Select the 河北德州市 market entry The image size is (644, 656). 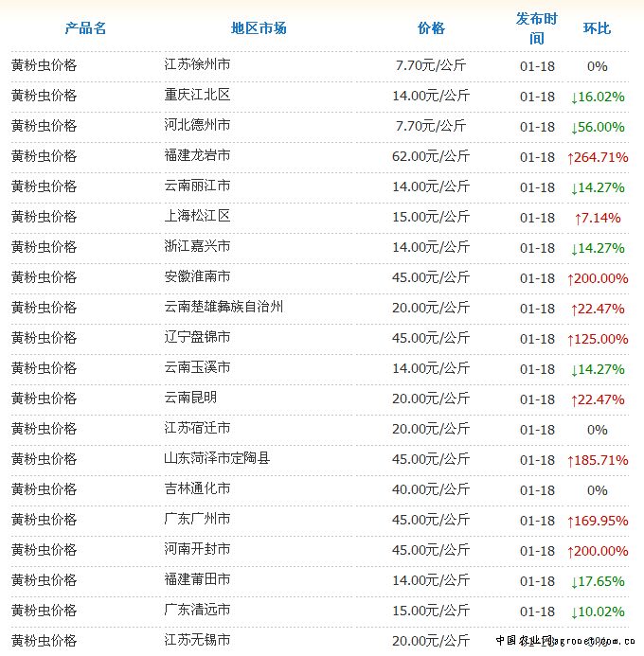point(197,127)
